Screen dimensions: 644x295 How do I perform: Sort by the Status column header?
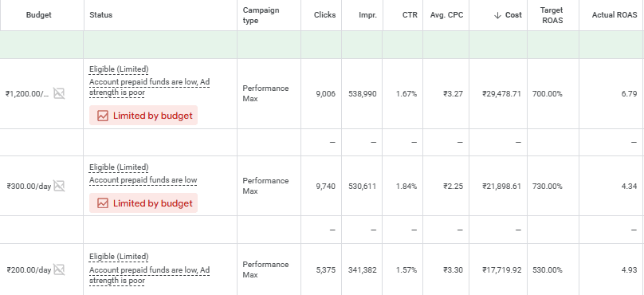click(x=100, y=15)
